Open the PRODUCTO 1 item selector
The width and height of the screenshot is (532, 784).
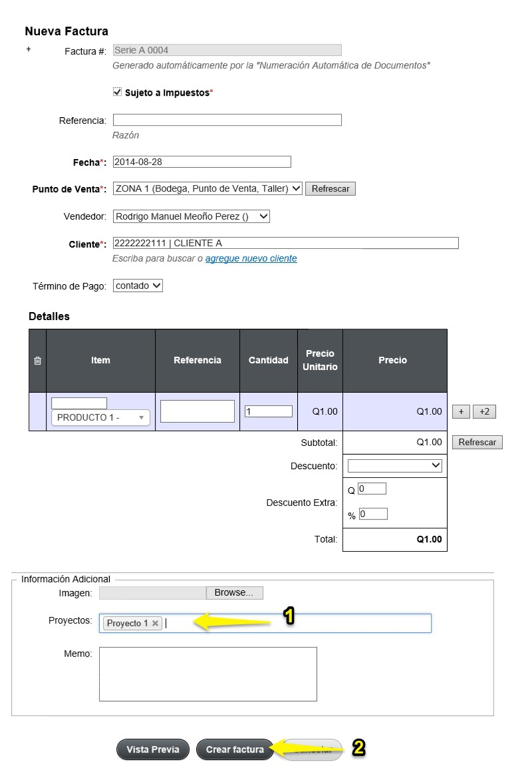[x=100, y=417]
